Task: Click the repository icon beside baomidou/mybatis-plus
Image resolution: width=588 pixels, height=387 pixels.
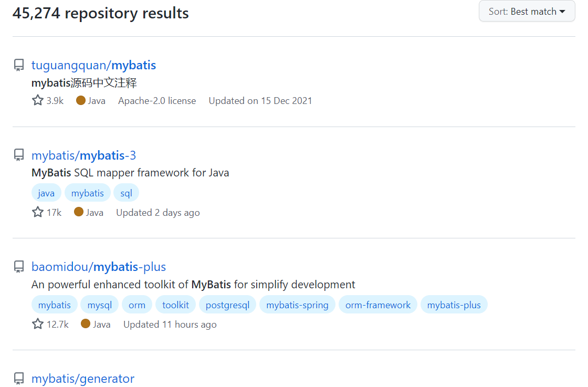Action: tap(19, 267)
